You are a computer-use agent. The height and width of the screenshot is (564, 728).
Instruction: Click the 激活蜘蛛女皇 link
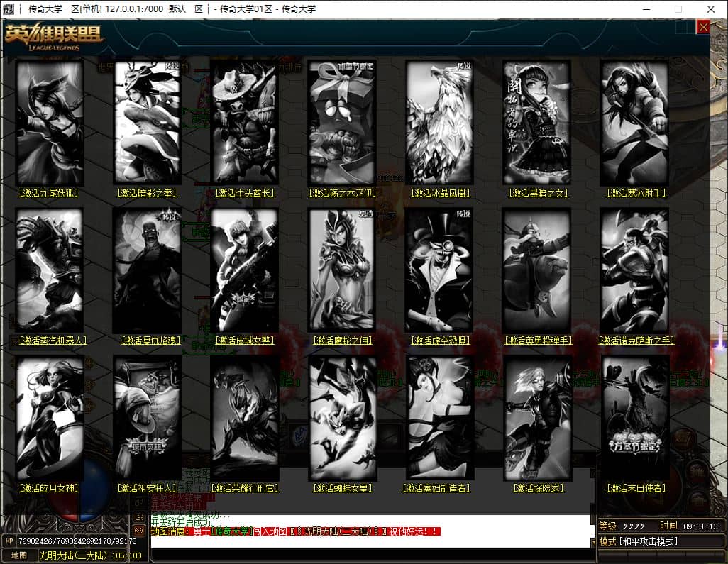point(343,488)
